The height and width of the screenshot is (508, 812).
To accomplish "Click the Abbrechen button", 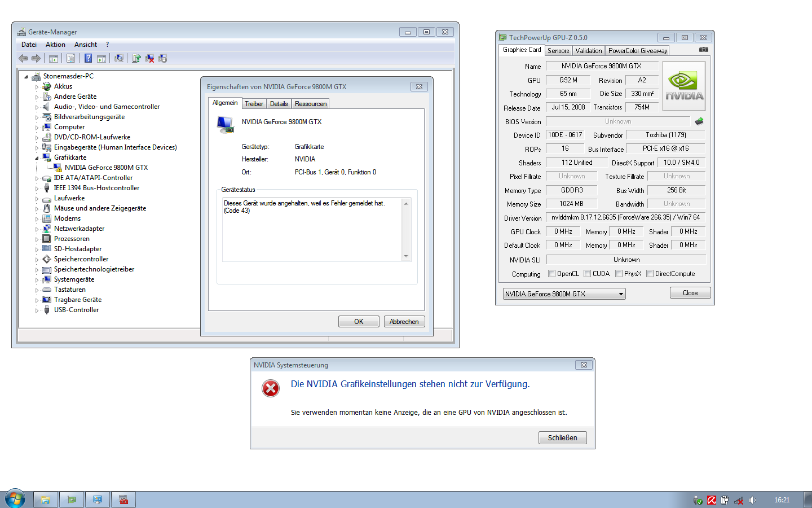I will tap(404, 321).
